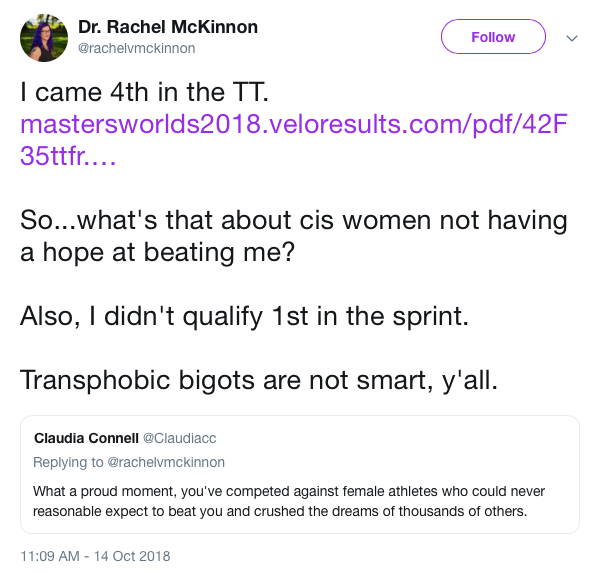Image resolution: width=599 pixels, height=574 pixels.
Task: Open the quoted Claudia Connell tweet card
Action: tap(300, 474)
